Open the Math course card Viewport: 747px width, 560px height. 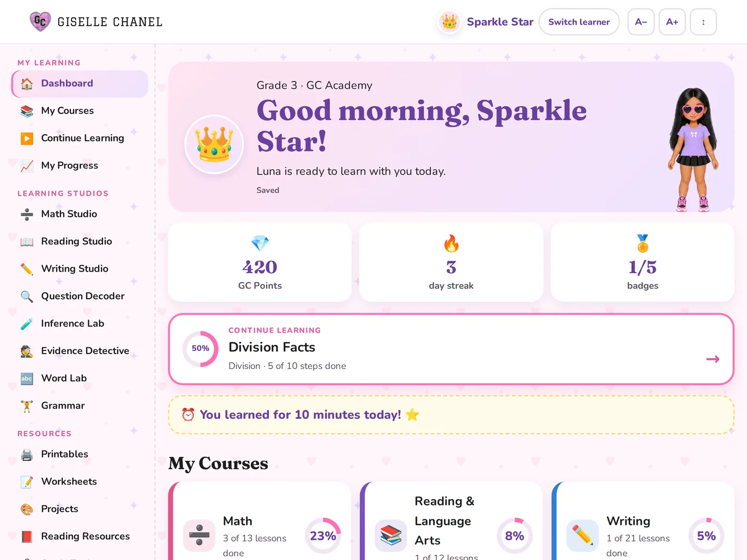pos(260,521)
